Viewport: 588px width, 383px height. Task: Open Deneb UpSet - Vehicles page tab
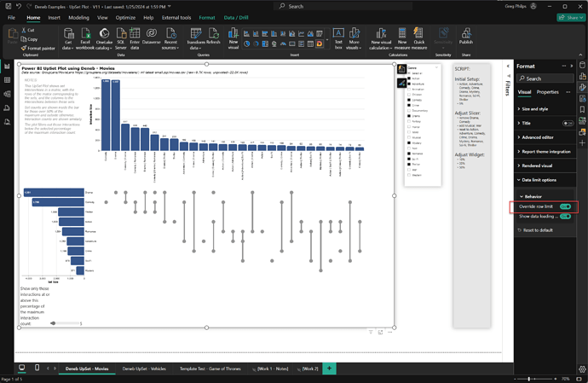click(x=144, y=368)
